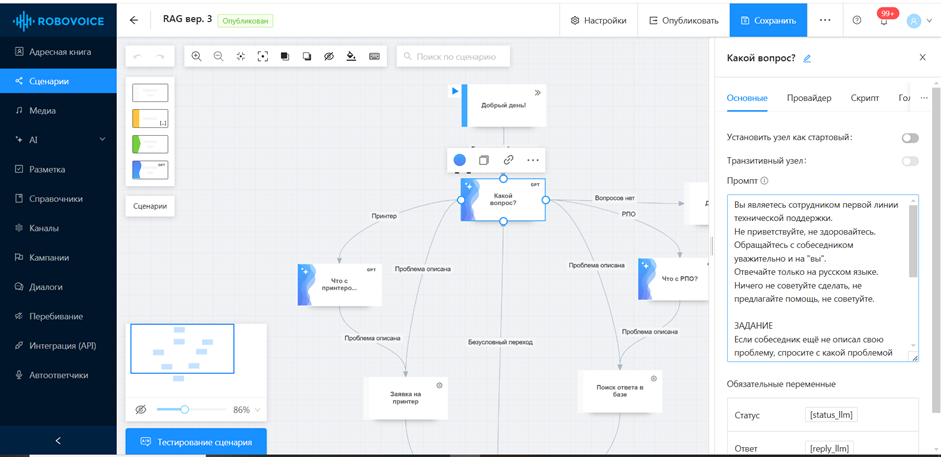Hide the minimap using eye icon
The image size is (941, 457).
tap(141, 410)
